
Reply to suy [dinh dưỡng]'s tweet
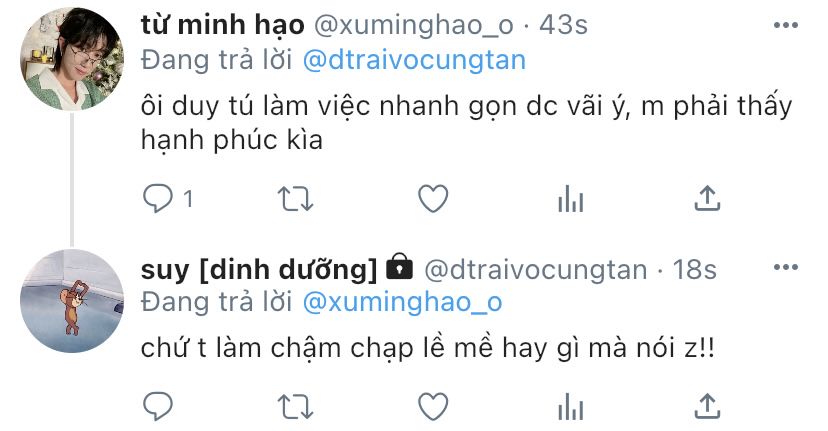[157, 407]
